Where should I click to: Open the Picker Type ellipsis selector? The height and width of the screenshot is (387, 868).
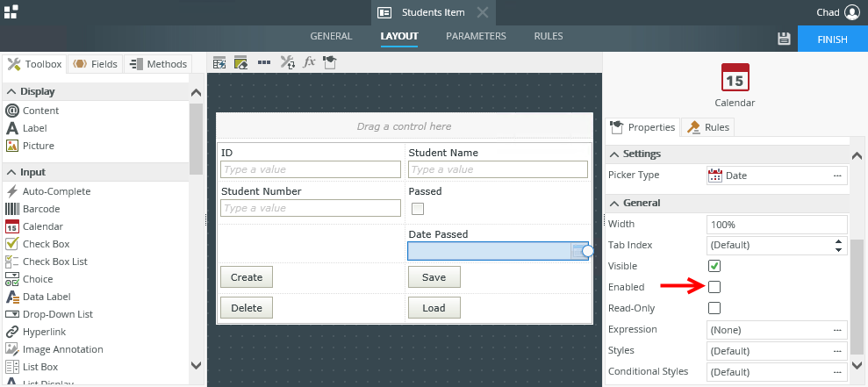[837, 176]
